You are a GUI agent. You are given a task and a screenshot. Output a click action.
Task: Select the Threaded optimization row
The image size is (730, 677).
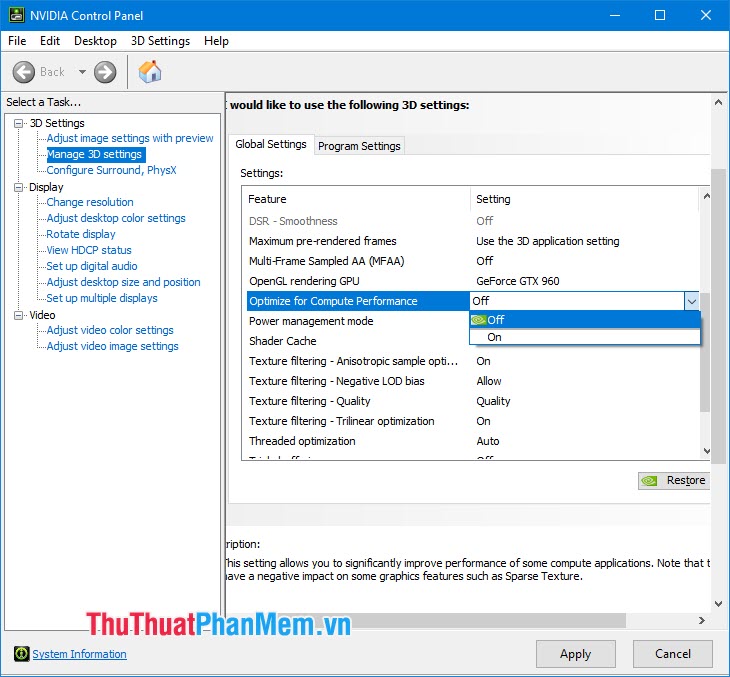click(473, 441)
